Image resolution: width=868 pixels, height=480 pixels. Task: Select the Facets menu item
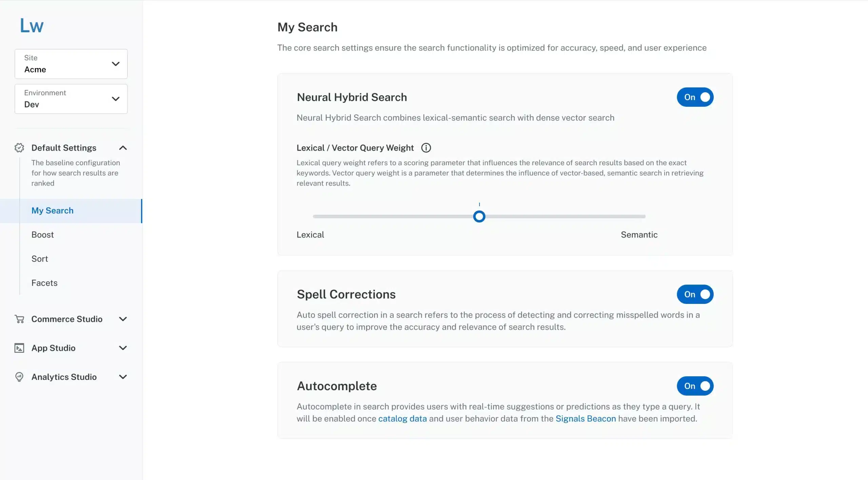click(x=44, y=283)
